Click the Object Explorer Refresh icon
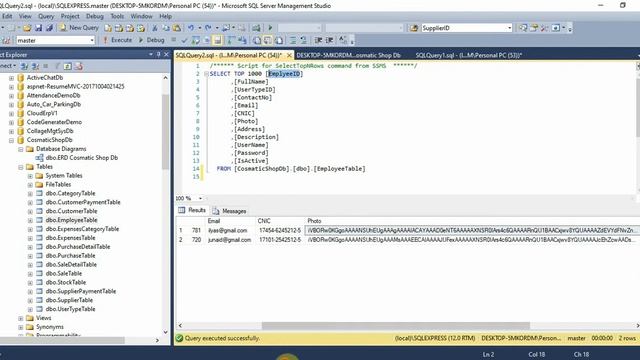 coord(67,66)
